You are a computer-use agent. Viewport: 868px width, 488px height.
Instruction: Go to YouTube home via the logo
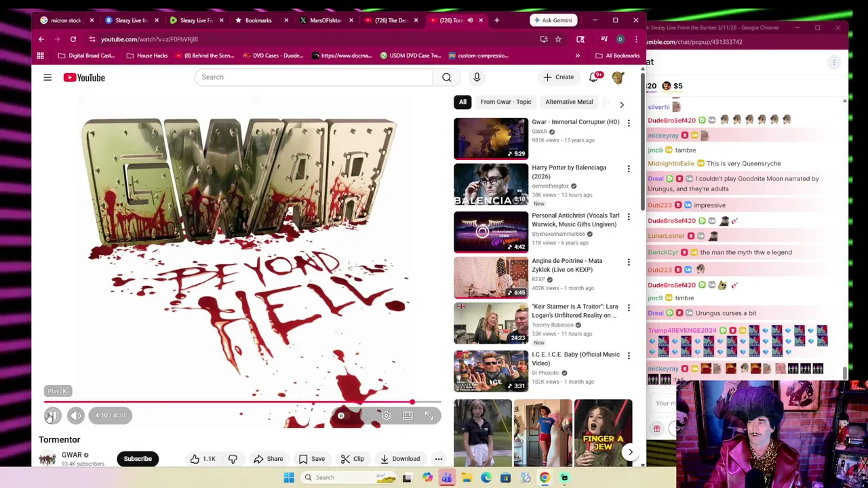[x=84, y=77]
